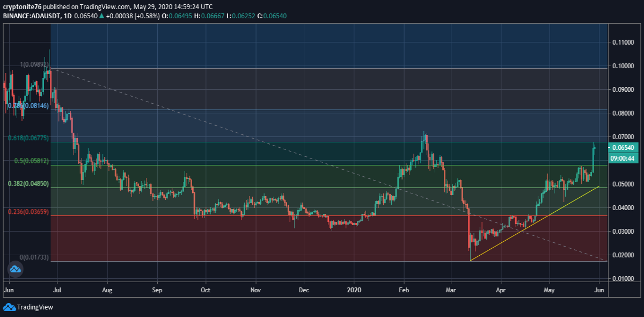
Task: Select the 0.236 (0.03659) Fibonacci label
Action: tap(28, 212)
